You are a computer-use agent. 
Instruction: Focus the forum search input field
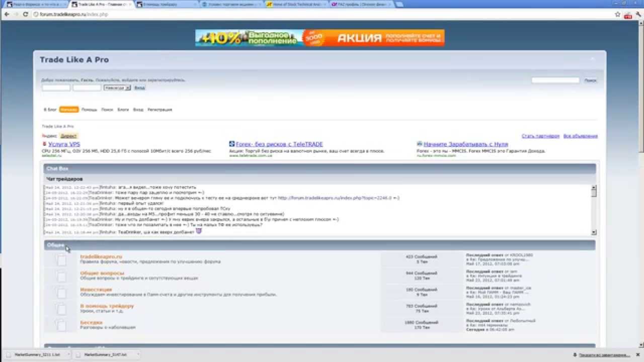(555, 80)
